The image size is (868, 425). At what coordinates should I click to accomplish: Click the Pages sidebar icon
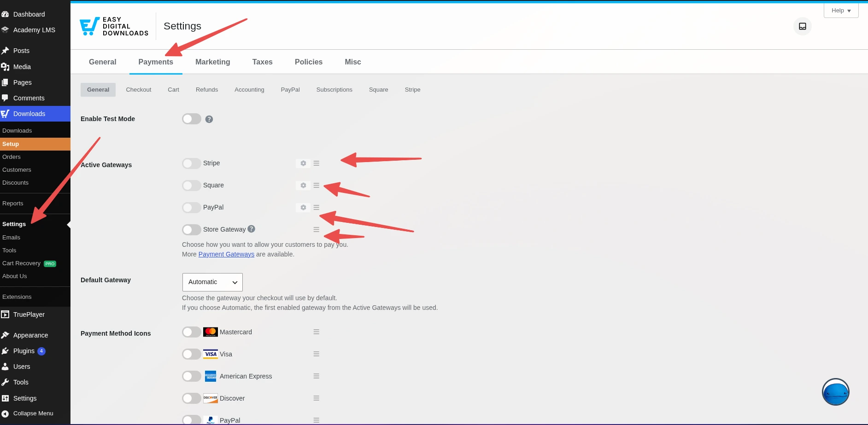click(x=5, y=82)
